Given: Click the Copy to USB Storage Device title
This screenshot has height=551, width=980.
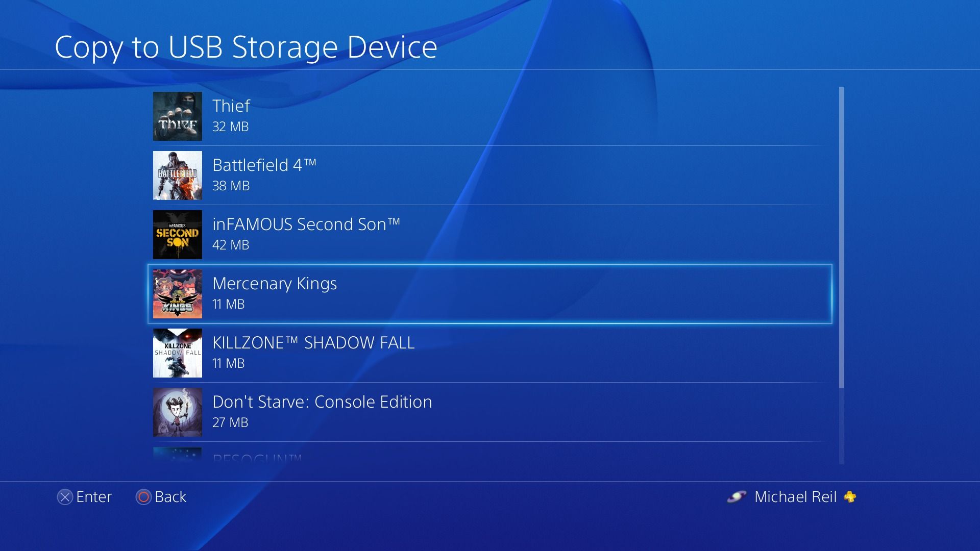Looking at the screenshot, I should pyautogui.click(x=247, y=46).
